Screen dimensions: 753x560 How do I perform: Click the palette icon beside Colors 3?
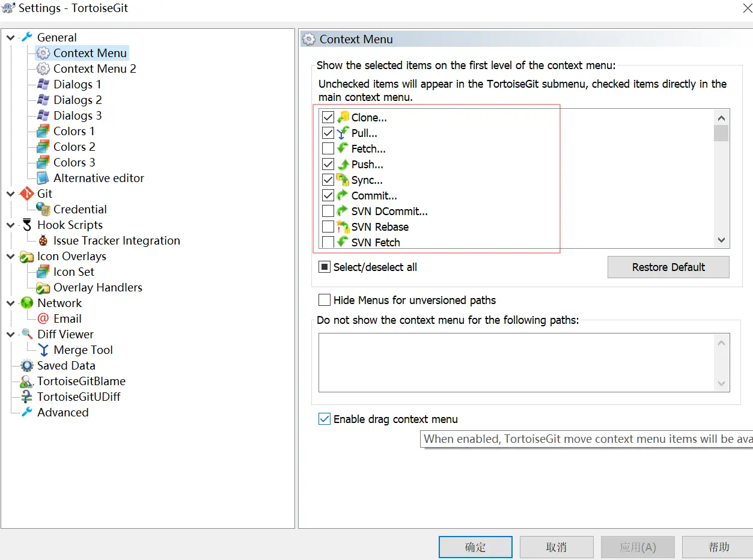coord(43,162)
